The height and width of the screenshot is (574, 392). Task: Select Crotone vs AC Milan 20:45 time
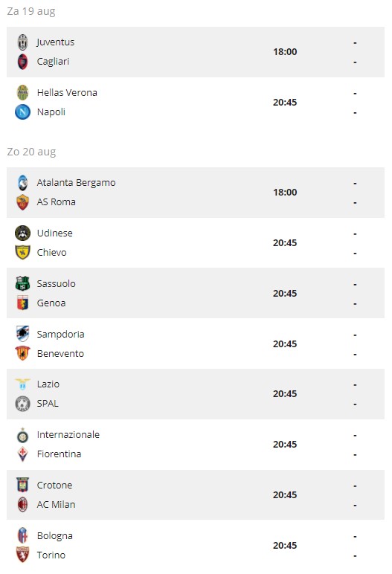point(285,495)
